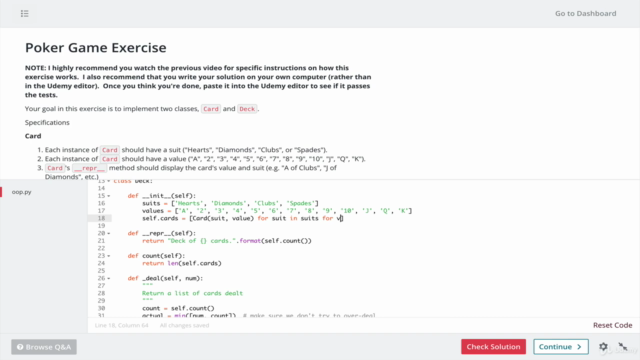Open the course content list icon
This screenshot has width=640, height=360.
tap(24, 13)
